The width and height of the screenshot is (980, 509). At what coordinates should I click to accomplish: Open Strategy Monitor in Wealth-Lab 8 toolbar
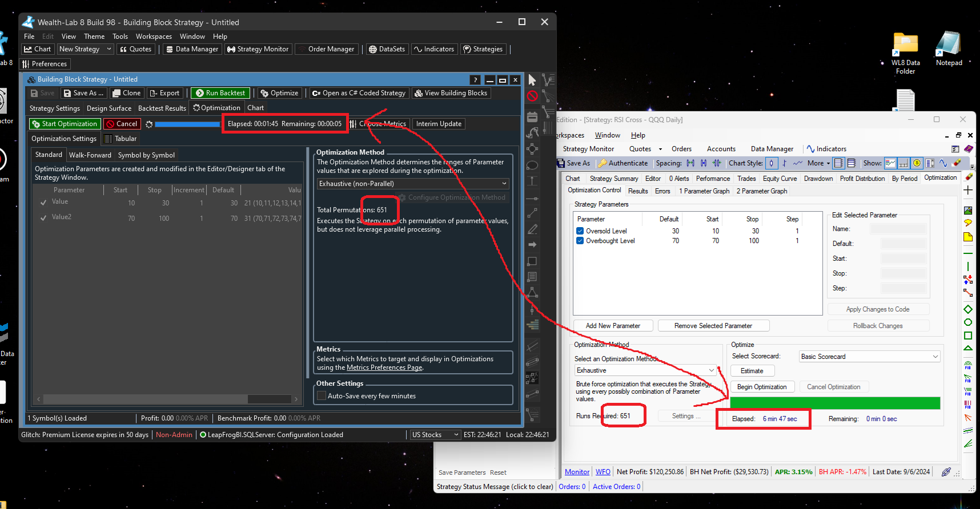point(258,49)
